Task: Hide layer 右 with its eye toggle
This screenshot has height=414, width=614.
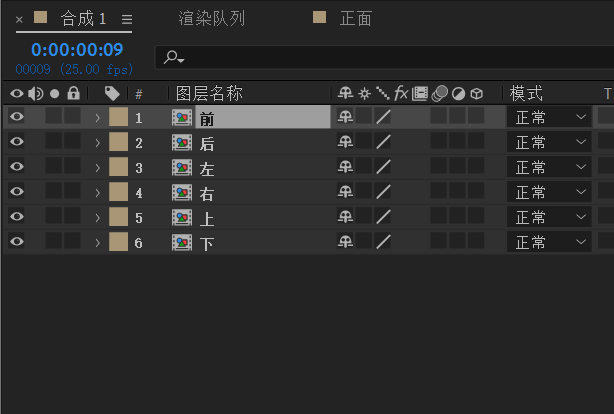Action: (16, 192)
